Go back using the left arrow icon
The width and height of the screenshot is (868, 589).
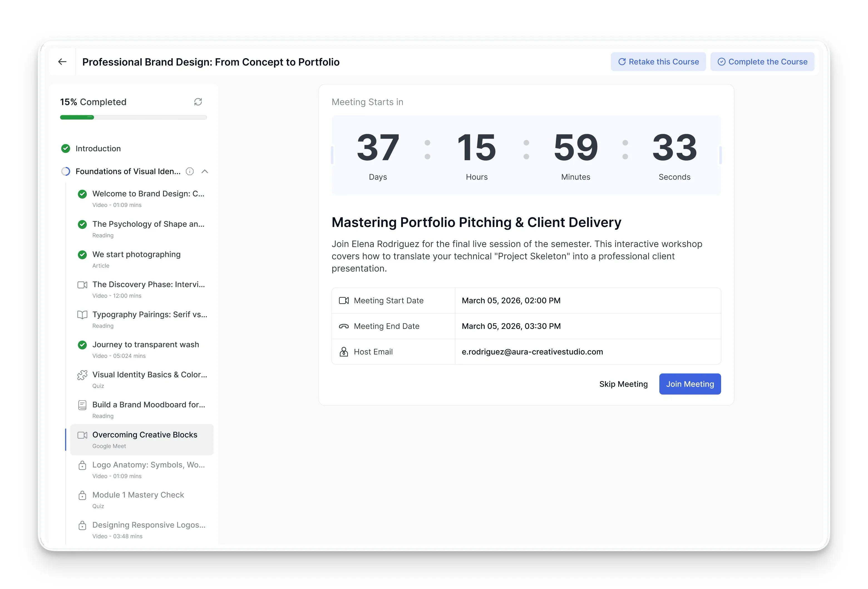click(x=62, y=62)
